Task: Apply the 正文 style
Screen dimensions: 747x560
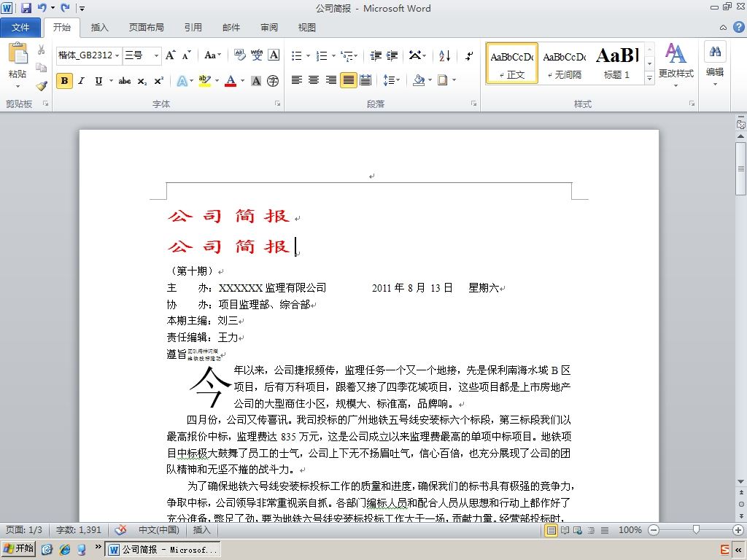Action: (x=512, y=63)
